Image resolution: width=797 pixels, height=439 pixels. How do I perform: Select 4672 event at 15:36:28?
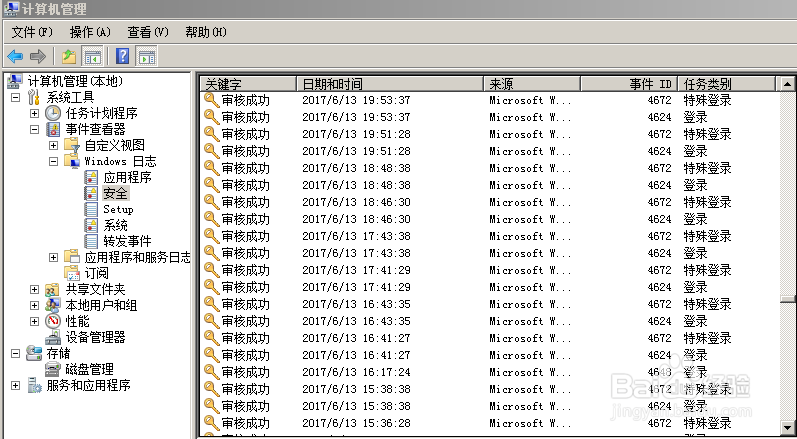click(491, 423)
